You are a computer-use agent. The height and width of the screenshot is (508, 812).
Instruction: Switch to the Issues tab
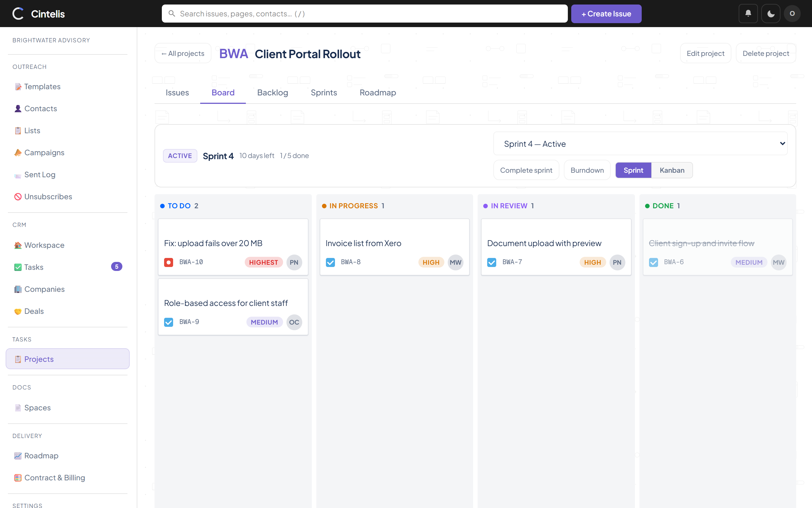coord(177,93)
